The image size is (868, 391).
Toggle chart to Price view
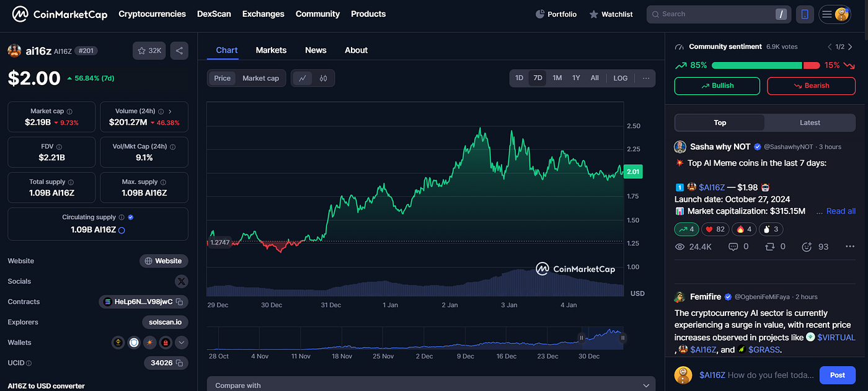(222, 78)
